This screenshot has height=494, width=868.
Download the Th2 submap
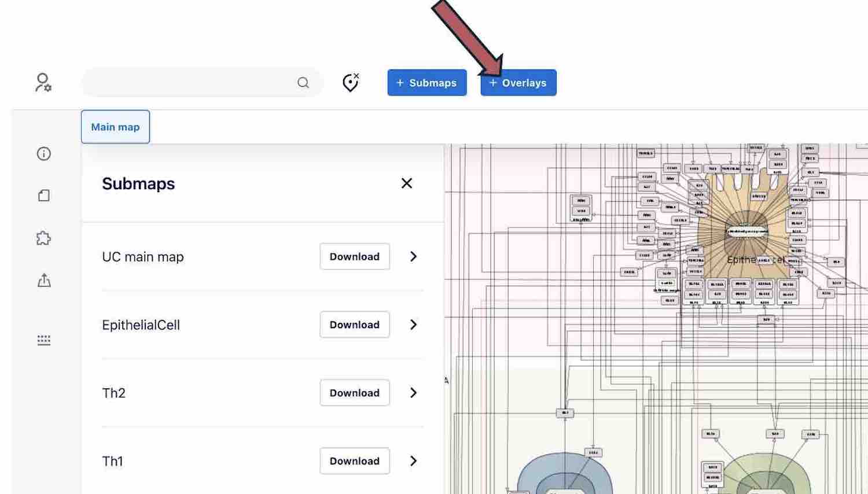(354, 393)
